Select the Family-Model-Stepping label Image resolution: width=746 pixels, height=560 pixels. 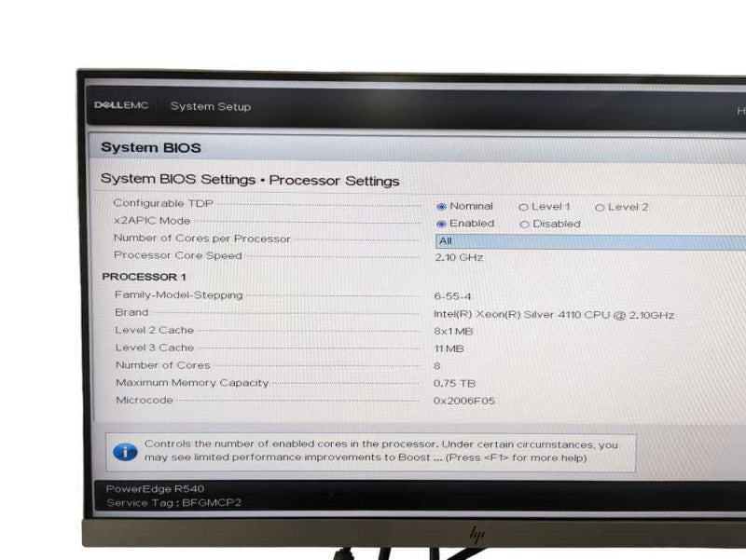tap(178, 294)
